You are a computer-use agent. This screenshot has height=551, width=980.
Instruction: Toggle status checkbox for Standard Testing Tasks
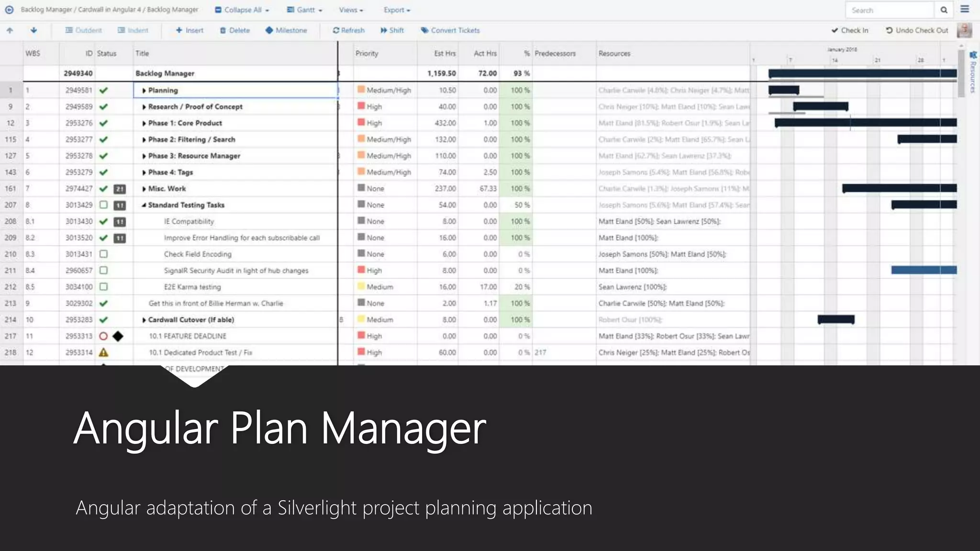click(x=103, y=205)
